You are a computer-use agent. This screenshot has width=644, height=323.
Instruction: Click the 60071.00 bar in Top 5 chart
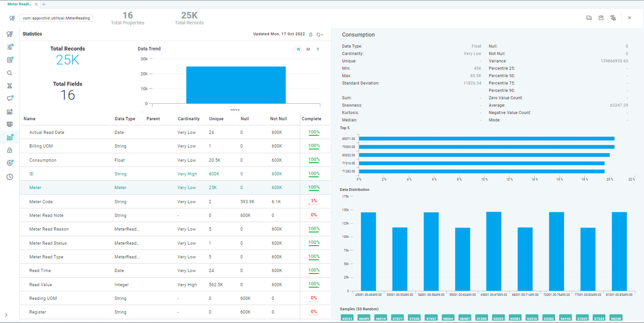pyautogui.click(x=487, y=139)
